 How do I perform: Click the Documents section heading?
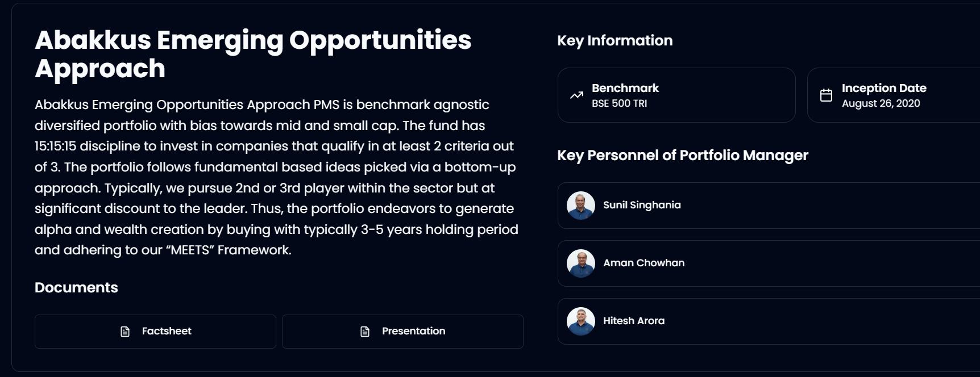pos(76,288)
